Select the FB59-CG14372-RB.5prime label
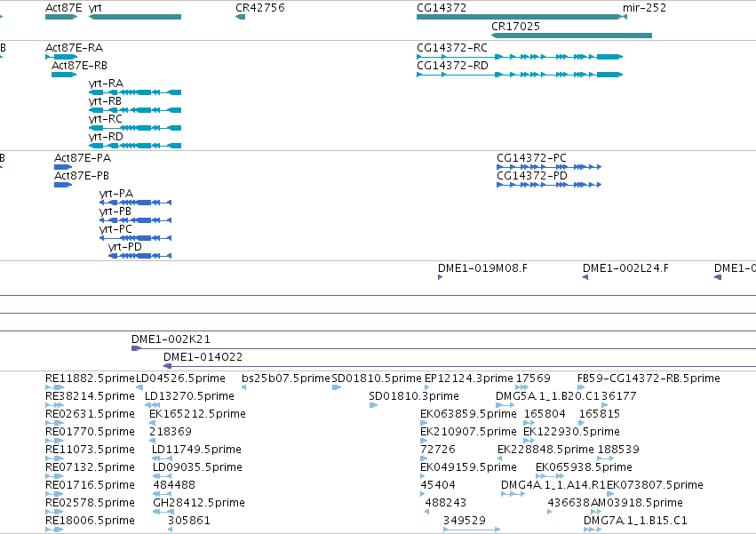Screen dimensions: 756x534 pos(649,379)
